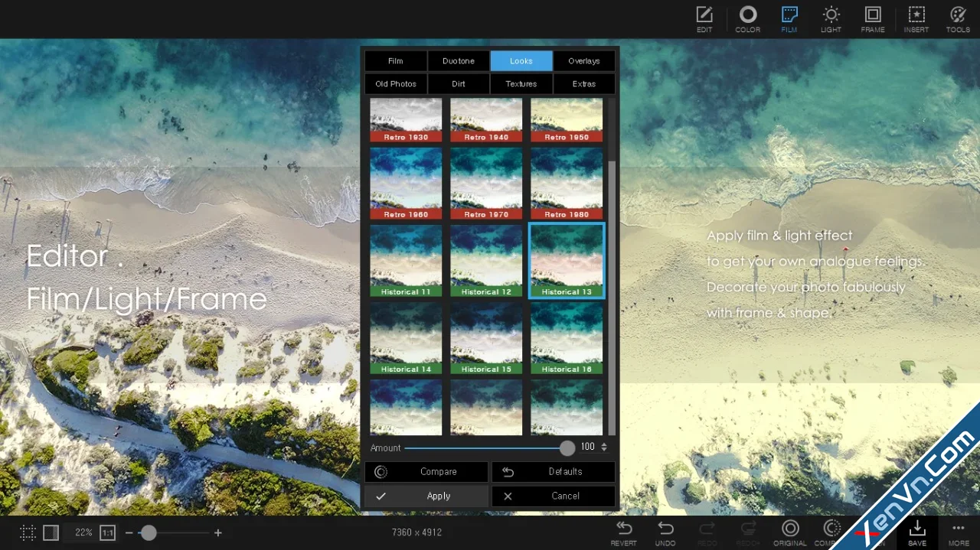The height and width of the screenshot is (550, 980).
Task: Revert all changes with Revert icon
Action: click(x=624, y=532)
